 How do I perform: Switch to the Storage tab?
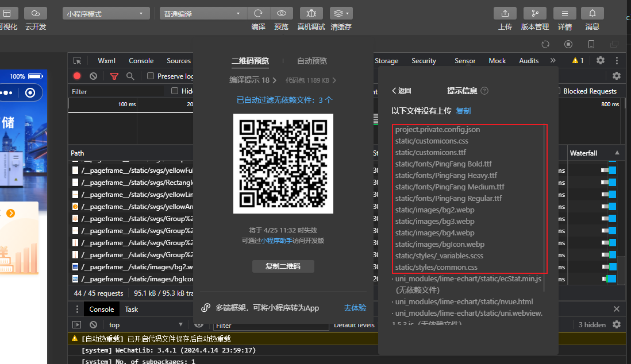pos(386,61)
